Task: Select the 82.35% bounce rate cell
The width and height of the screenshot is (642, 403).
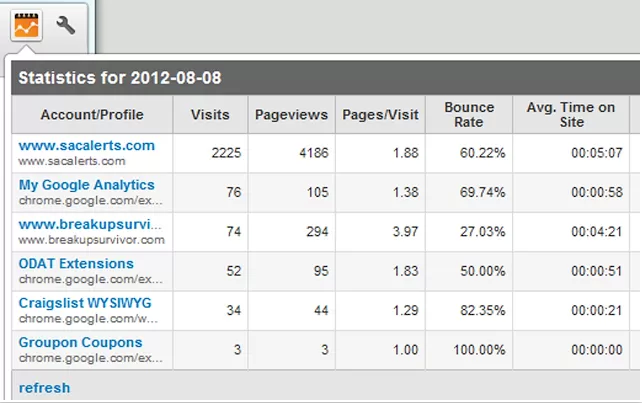Action: pos(482,310)
